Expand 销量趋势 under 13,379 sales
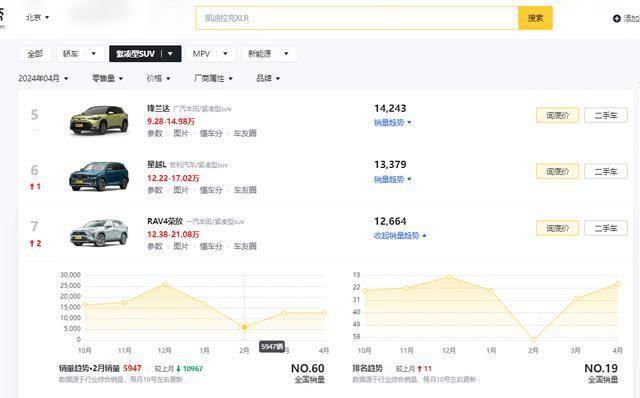 [393, 179]
